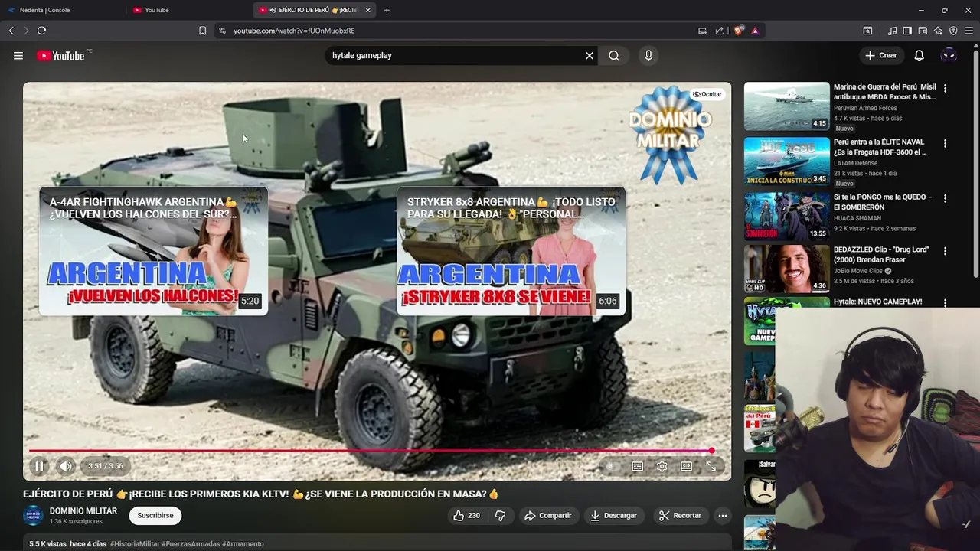The width and height of the screenshot is (980, 551).
Task: Switch to theater mode
Action: (x=687, y=466)
